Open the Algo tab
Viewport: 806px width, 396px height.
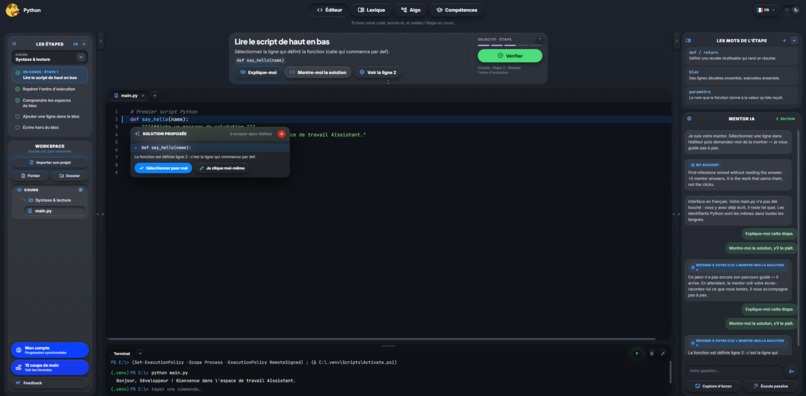tap(410, 10)
